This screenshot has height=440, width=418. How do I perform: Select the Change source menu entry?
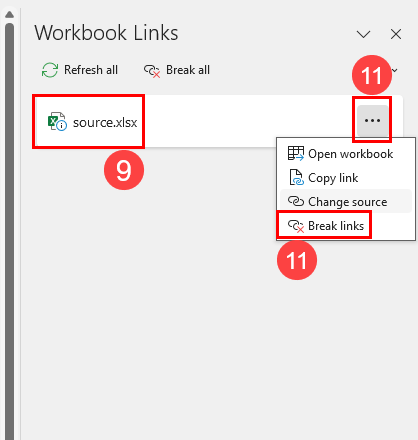[346, 202]
